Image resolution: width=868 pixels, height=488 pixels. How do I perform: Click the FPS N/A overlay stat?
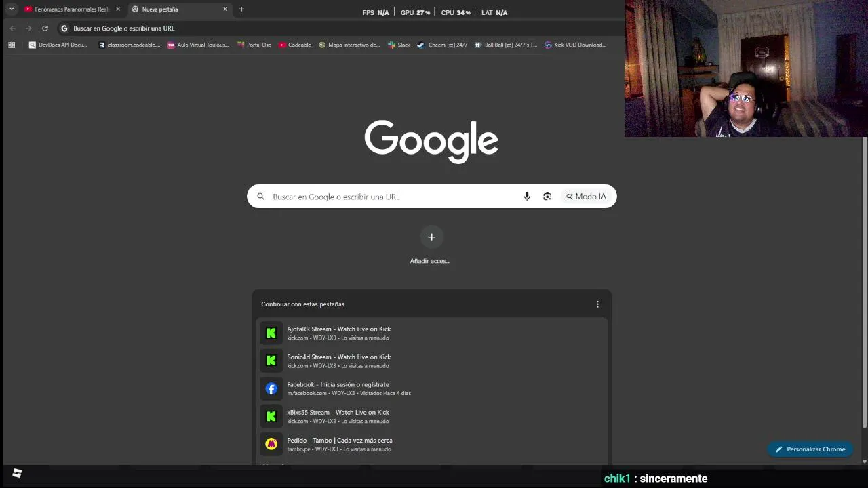tap(376, 12)
